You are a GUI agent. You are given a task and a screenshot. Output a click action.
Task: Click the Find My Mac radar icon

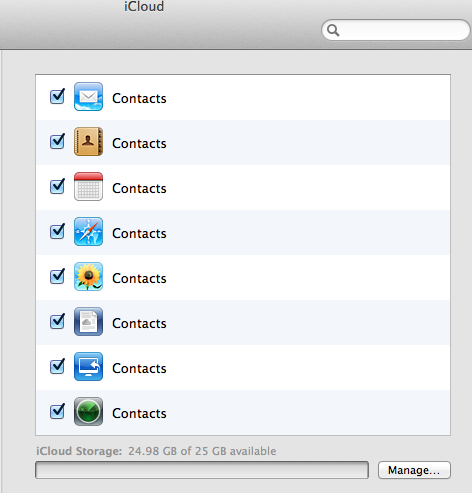click(x=88, y=411)
